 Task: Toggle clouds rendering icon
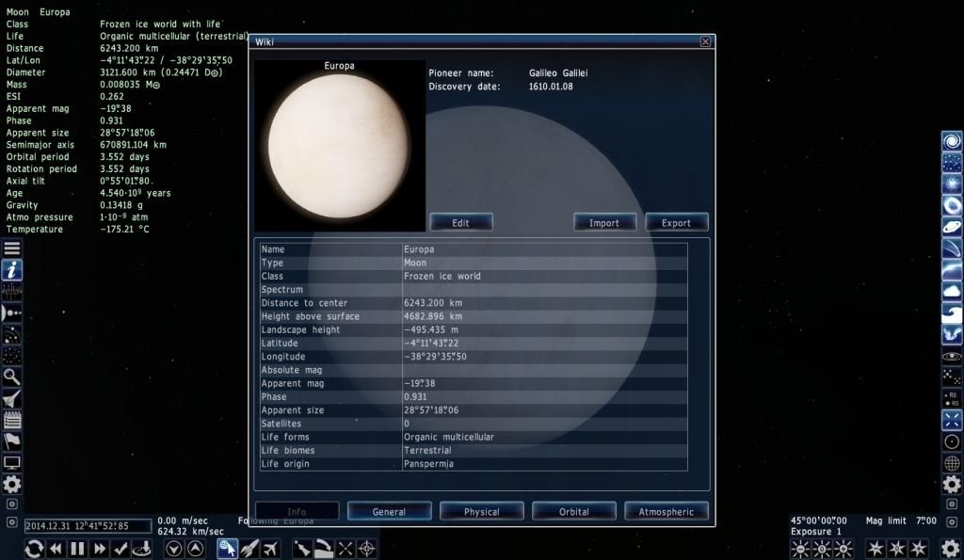click(x=952, y=292)
